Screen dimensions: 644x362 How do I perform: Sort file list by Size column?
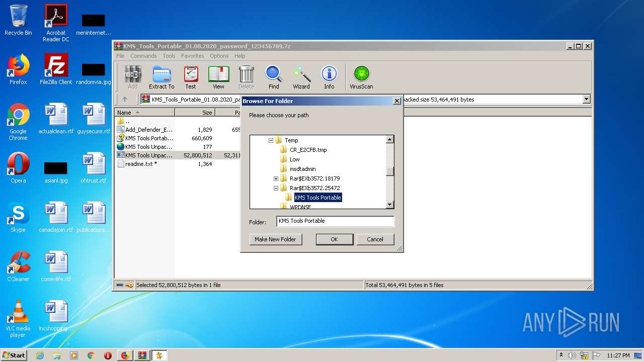pos(195,112)
